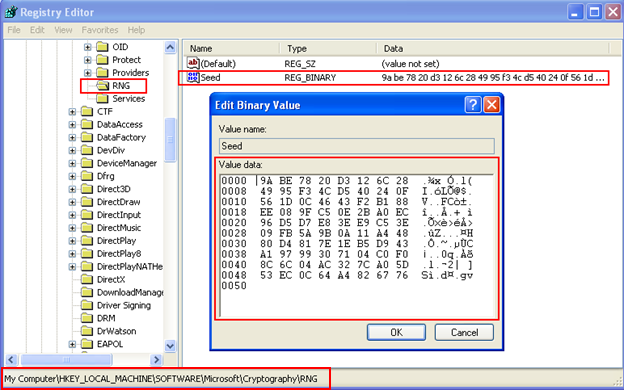
Task: Click the DataAccess folder icon
Action: pos(87,125)
